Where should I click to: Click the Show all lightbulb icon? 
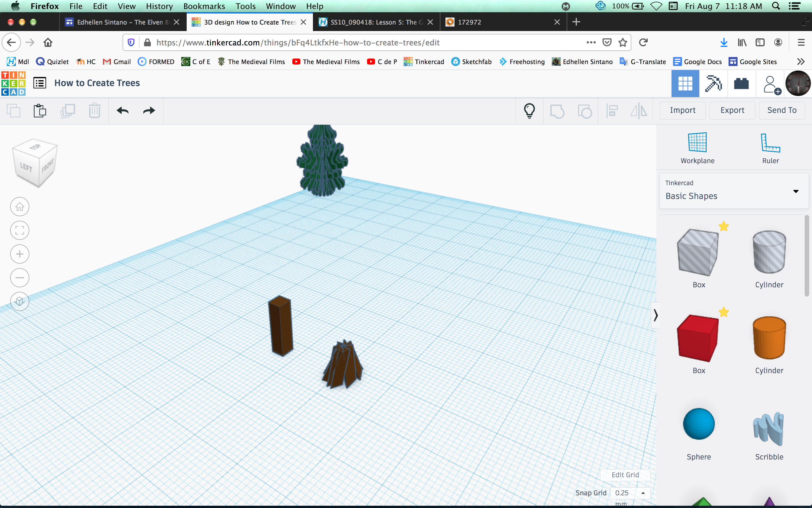point(529,111)
